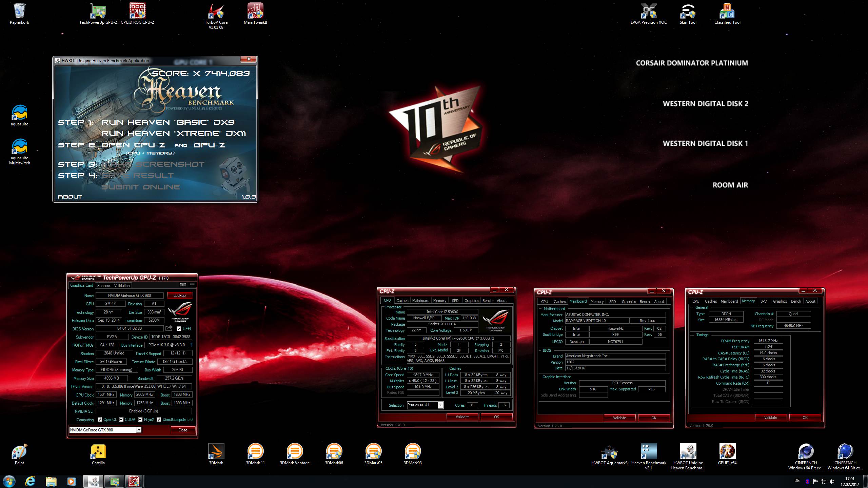868x488 pixels.
Task: Click Run Heaven "Xtreme" DX11
Action: coord(174,134)
